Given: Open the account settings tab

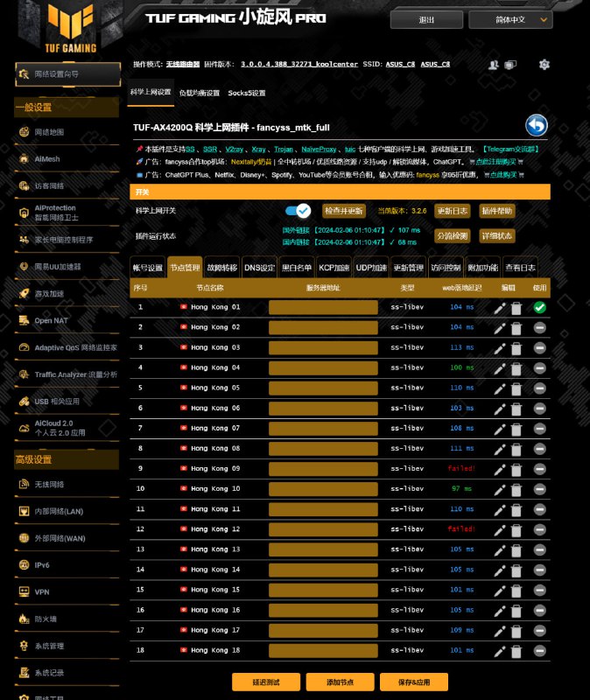Looking at the screenshot, I should 147,268.
